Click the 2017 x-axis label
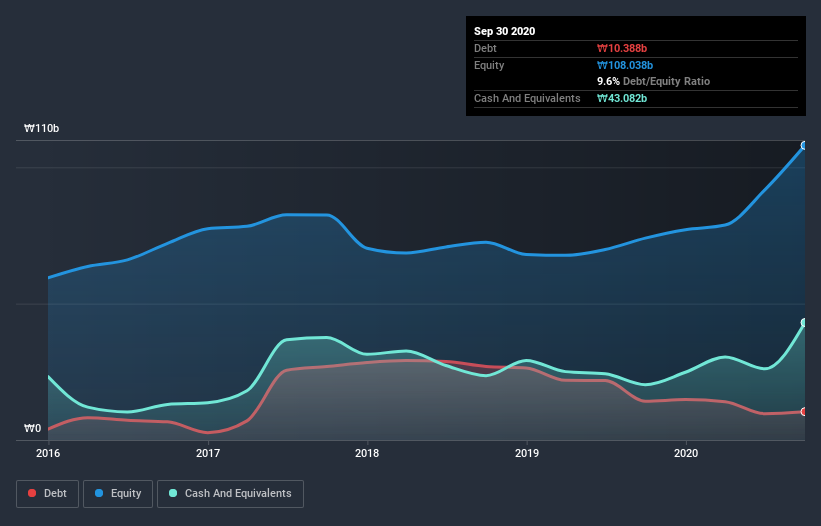 coord(208,453)
